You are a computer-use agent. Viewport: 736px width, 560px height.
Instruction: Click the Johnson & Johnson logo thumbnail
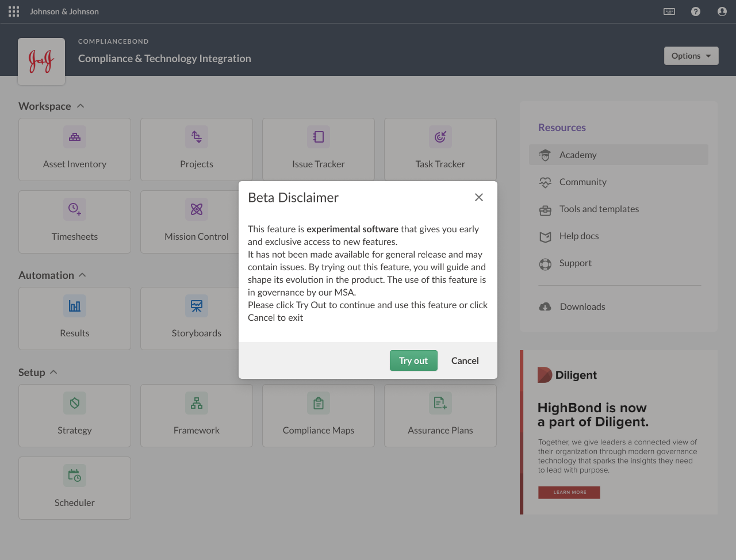point(41,62)
